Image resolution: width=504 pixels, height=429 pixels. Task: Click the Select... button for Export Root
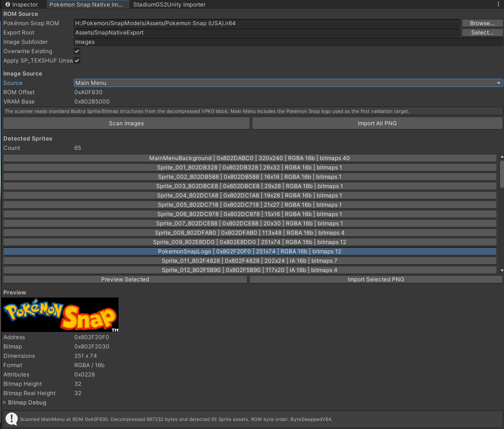pyautogui.click(x=482, y=33)
